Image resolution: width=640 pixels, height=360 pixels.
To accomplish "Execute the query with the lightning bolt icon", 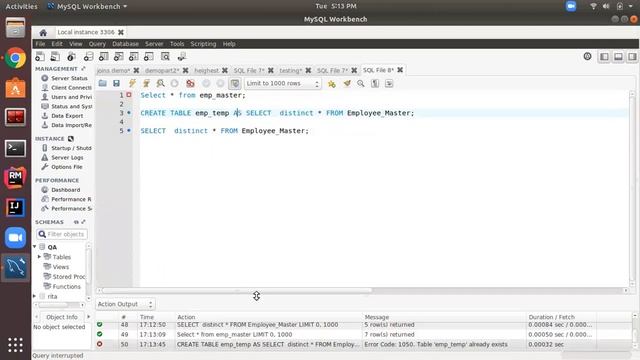I will tap(132, 83).
